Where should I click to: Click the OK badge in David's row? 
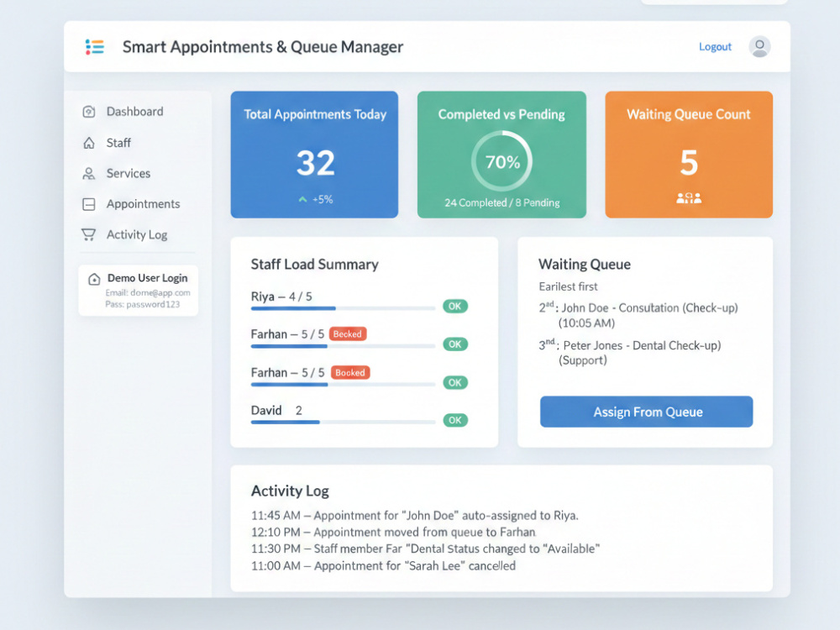455,420
